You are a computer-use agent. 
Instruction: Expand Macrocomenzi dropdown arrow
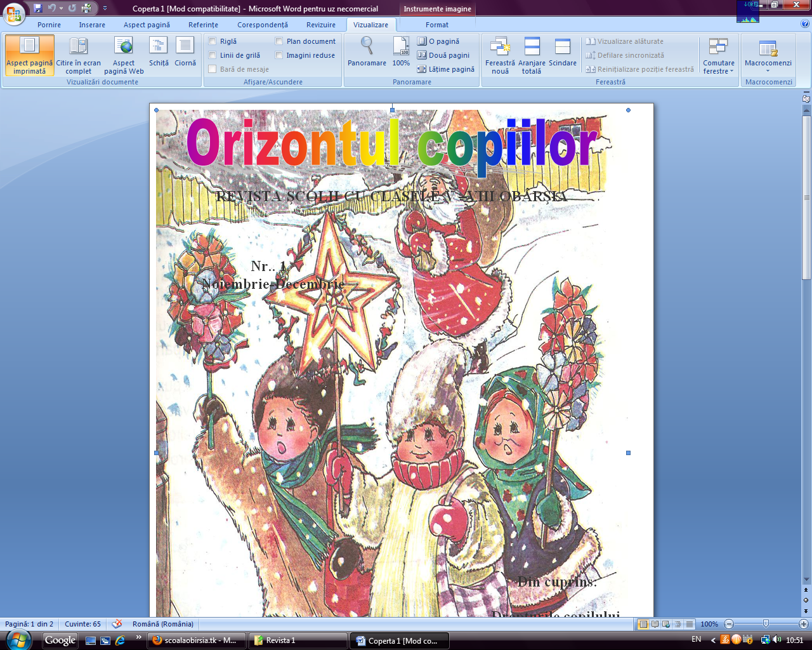coord(768,70)
